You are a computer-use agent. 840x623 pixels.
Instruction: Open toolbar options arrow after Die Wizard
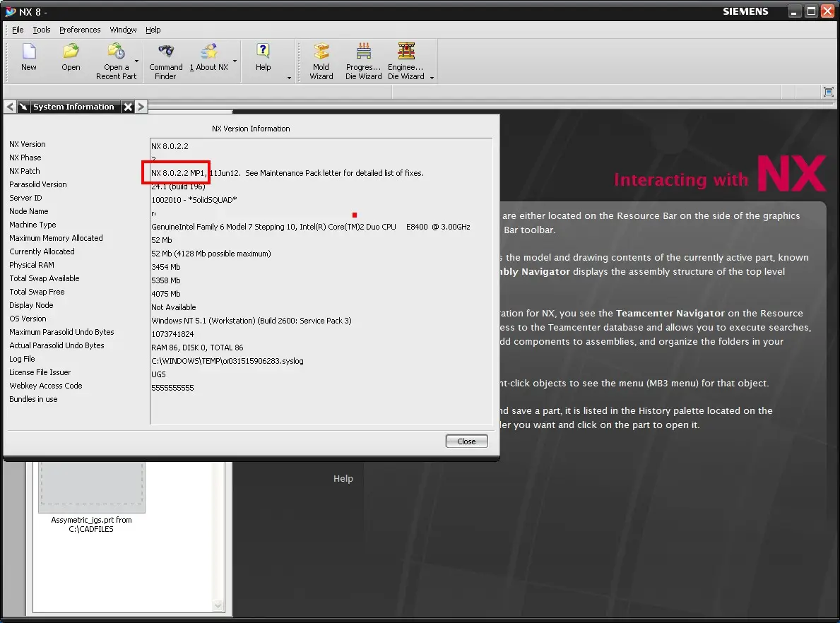click(432, 78)
